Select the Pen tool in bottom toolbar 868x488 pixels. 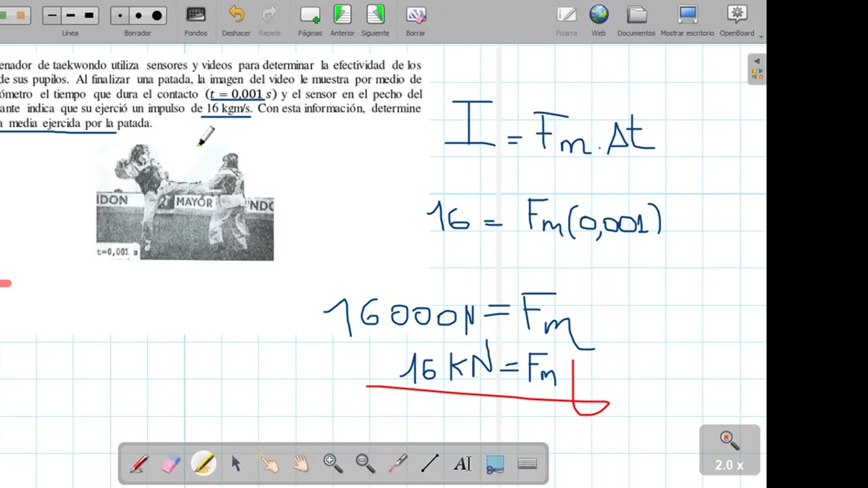[x=139, y=464]
